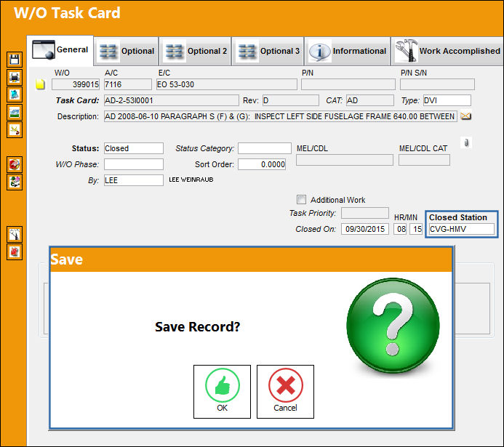504x447 pixels.
Task: Open the Optional tab
Action: click(127, 51)
